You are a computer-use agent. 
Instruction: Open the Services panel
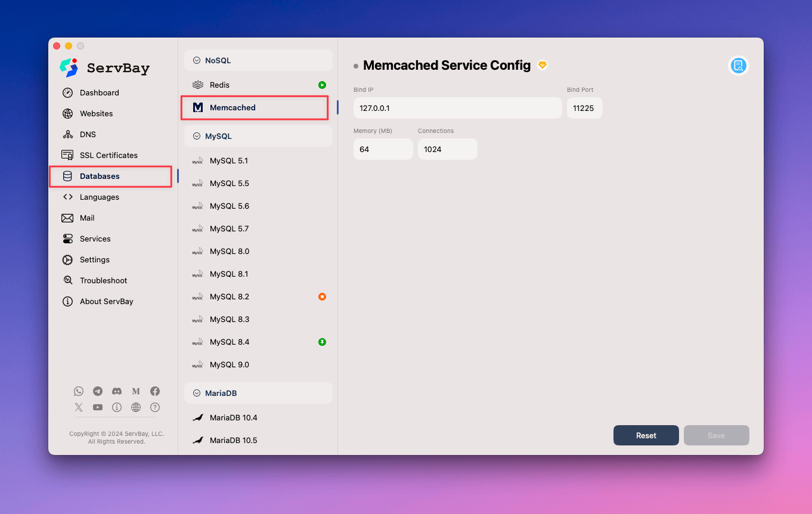click(94, 239)
